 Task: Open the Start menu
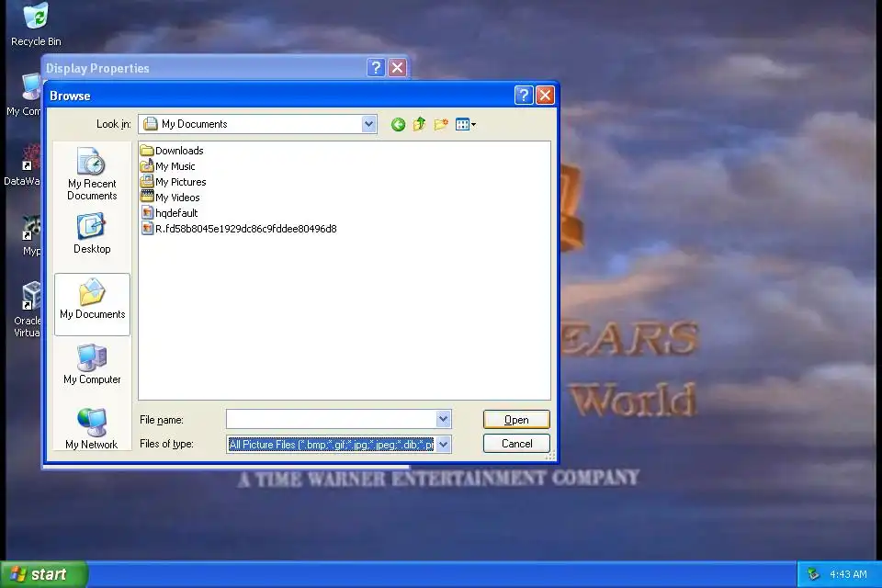pos(43,574)
